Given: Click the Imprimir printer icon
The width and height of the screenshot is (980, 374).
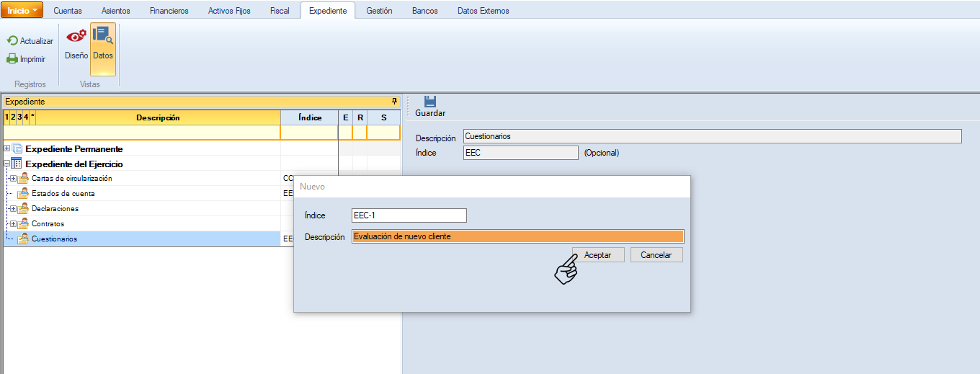Looking at the screenshot, I should click(12, 59).
